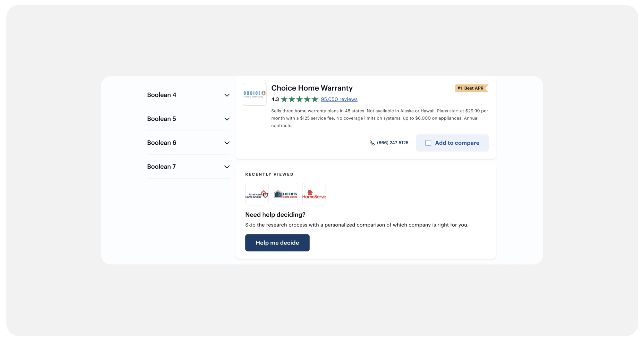The image size is (644, 341).
Task: Click the Choice Home Warranty logo
Action: pos(254,94)
